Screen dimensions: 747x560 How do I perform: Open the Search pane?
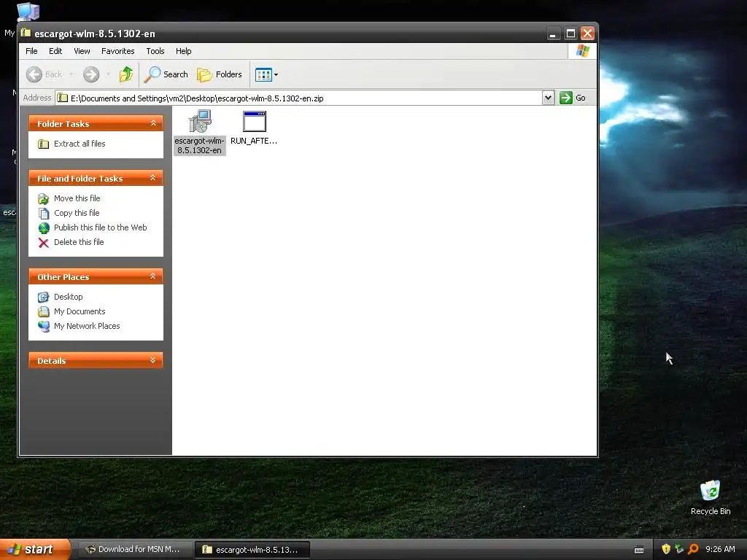pos(166,74)
